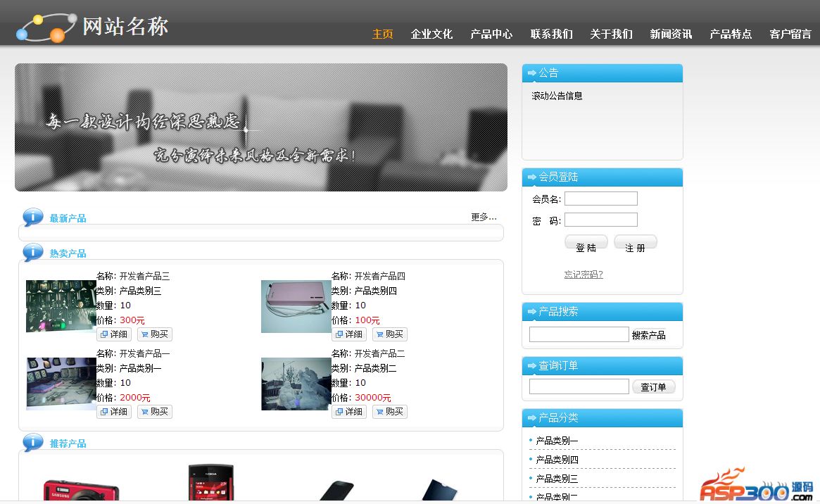The image size is (820, 504).
Task: Open the 企业文化 navigation item
Action: coord(431,34)
